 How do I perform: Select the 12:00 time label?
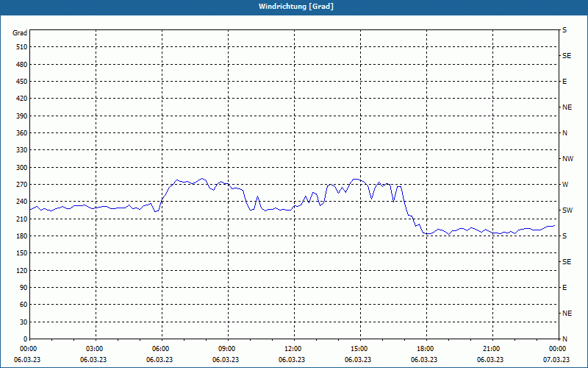click(293, 349)
